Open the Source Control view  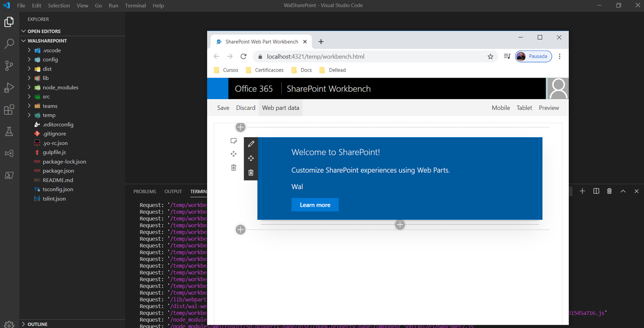[x=9, y=65]
